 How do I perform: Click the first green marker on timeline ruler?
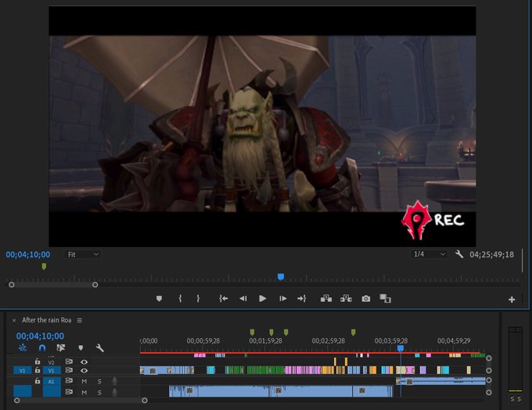coord(252,332)
